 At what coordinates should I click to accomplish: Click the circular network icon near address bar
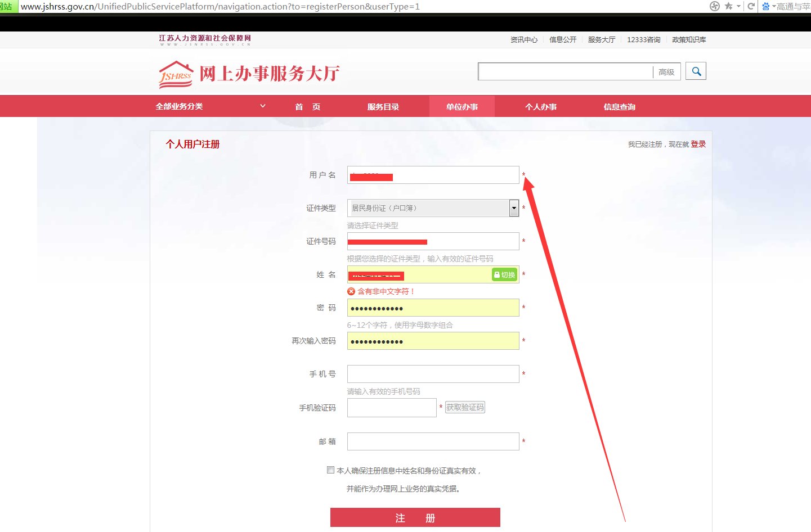[714, 6]
